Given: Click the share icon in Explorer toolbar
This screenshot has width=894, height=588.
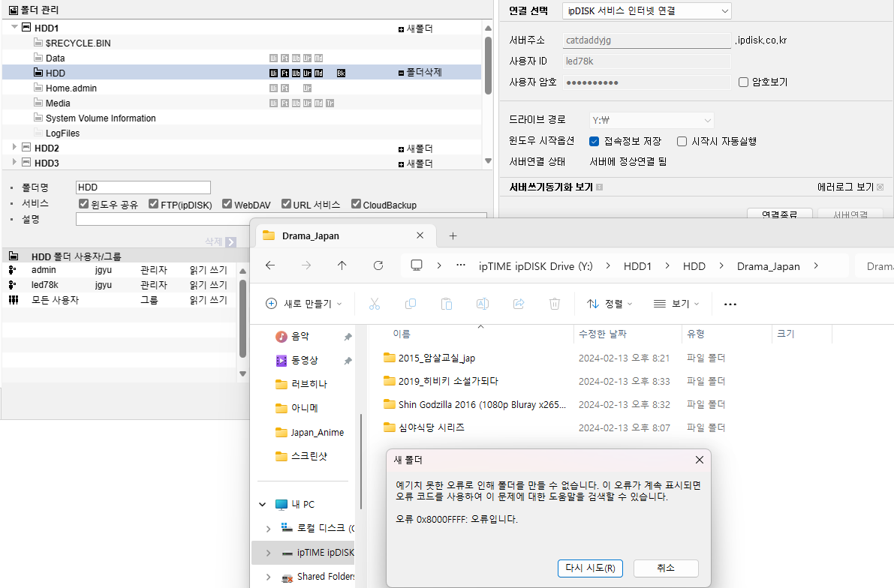Looking at the screenshot, I should pos(519,304).
